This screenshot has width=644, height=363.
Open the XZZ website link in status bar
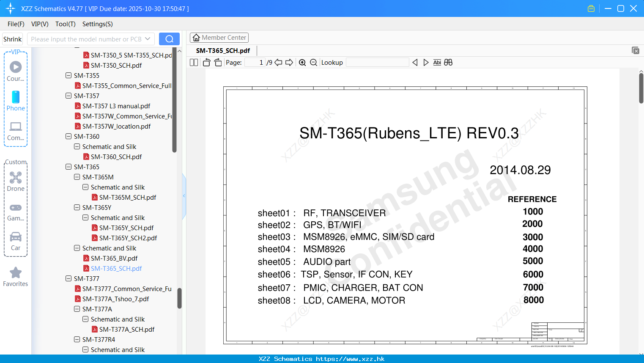350,359
